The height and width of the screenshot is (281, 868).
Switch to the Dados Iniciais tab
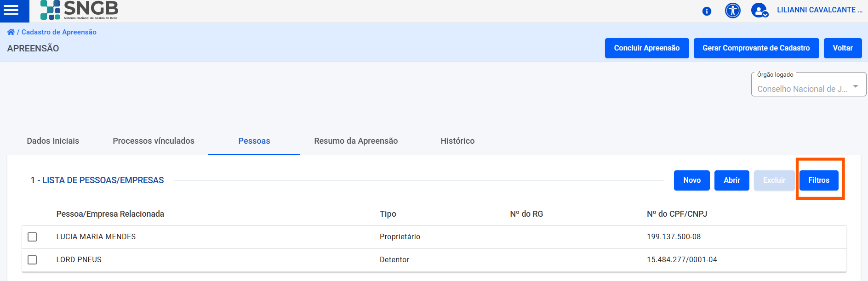point(53,141)
